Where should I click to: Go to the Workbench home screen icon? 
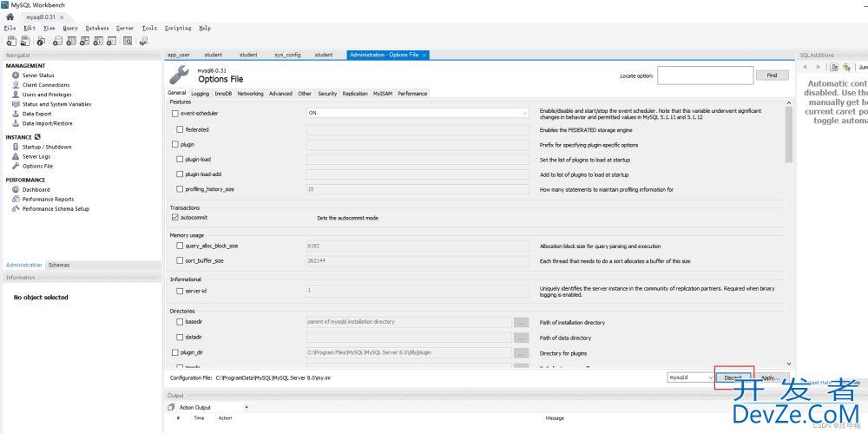pyautogui.click(x=10, y=16)
